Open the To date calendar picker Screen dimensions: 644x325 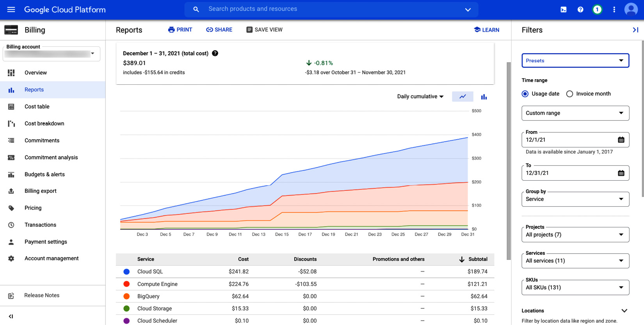point(621,173)
